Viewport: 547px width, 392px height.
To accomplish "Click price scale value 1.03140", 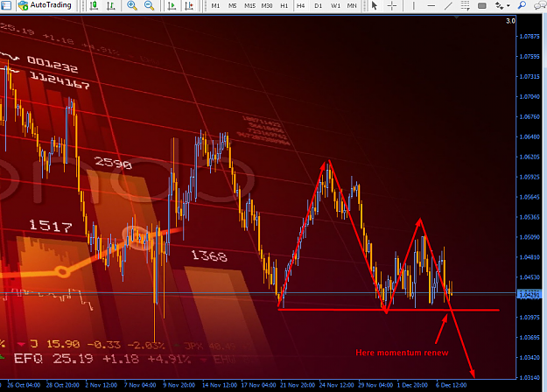I will point(529,378).
